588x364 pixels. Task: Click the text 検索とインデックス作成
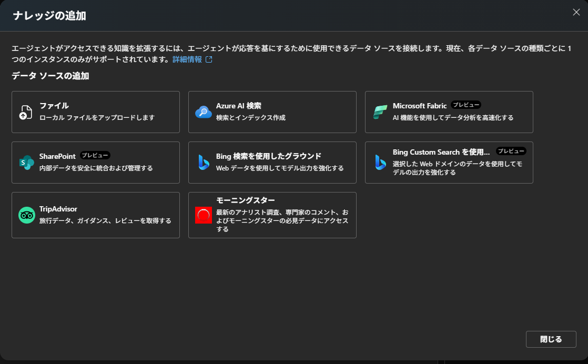(x=250, y=118)
